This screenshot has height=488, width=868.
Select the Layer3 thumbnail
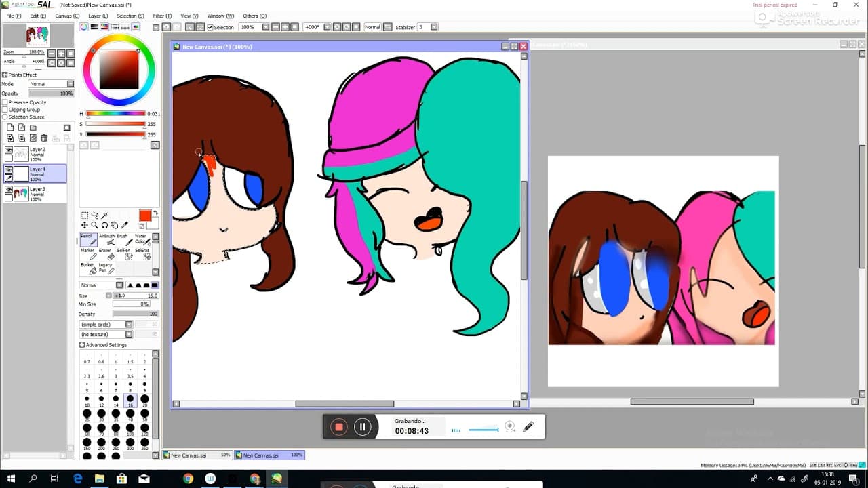tap(21, 194)
